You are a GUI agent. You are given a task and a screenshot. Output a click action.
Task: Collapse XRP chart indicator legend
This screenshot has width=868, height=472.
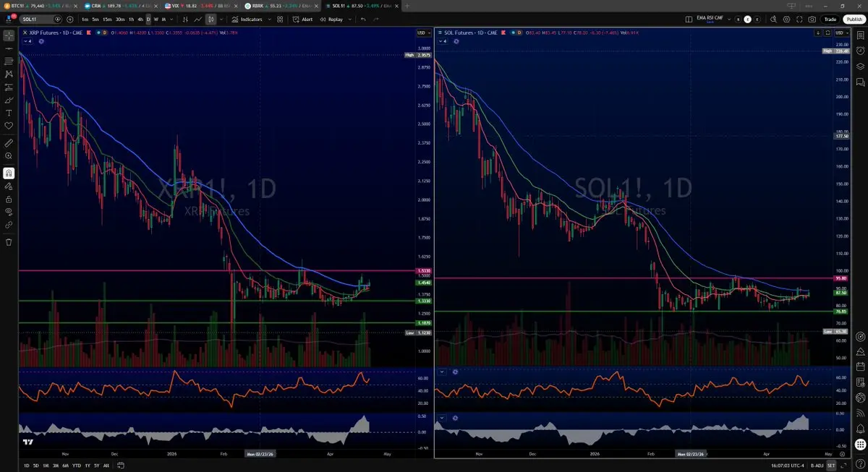click(x=27, y=41)
